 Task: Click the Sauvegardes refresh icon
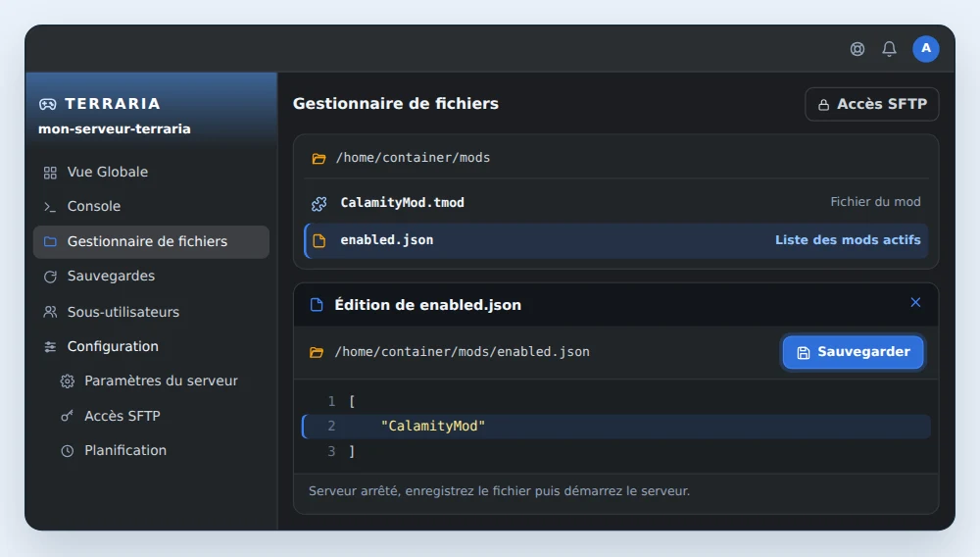[x=50, y=277]
